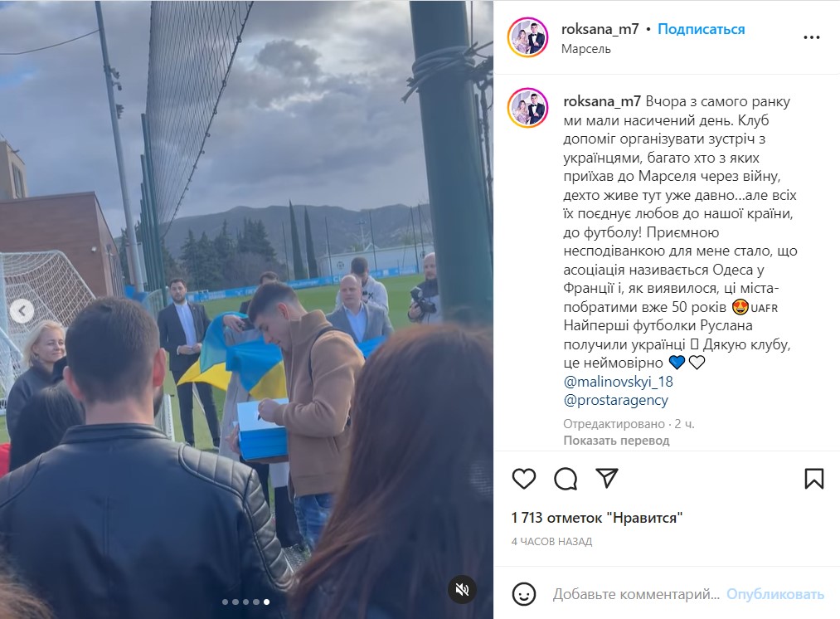The height and width of the screenshot is (619, 840).
Task: Open roksana_m7 header profile picture
Action: (x=527, y=37)
